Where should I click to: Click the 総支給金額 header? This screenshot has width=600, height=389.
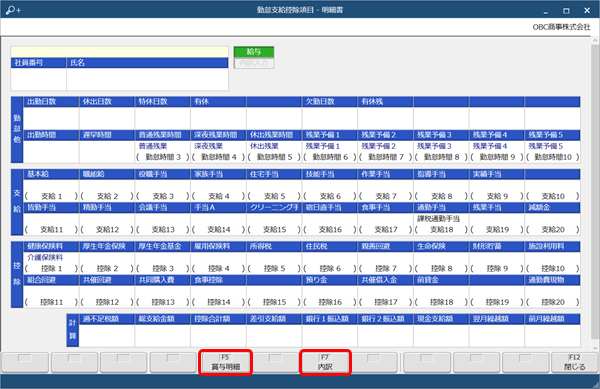coord(163,319)
